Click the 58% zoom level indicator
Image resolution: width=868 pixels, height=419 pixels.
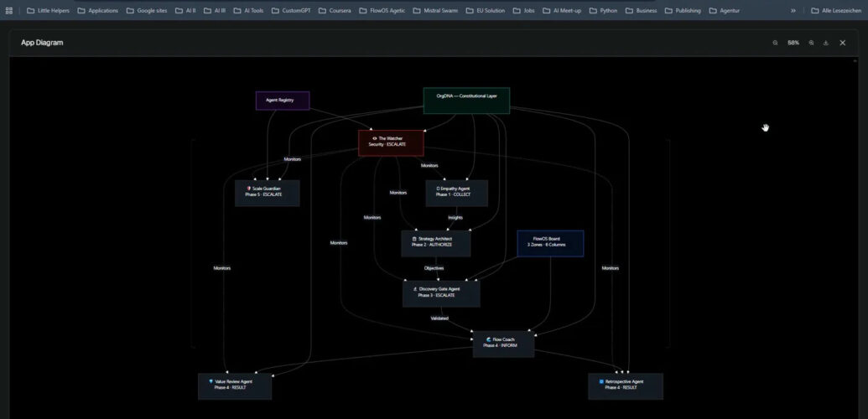793,43
